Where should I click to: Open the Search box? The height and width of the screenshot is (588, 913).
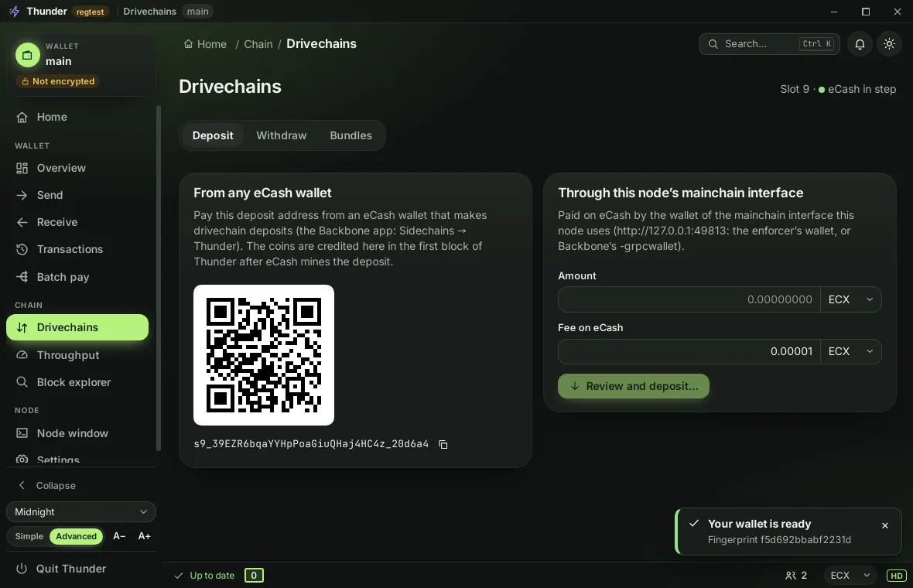pos(769,44)
